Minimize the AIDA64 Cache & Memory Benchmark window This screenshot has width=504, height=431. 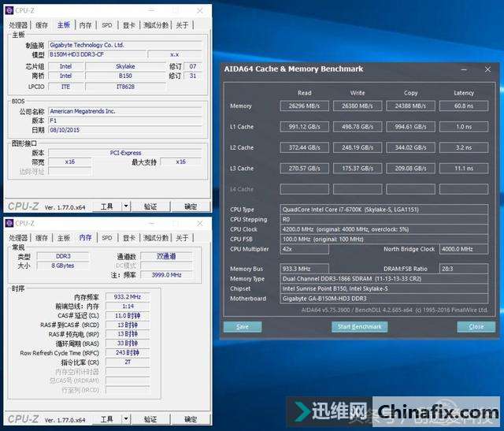(464, 69)
